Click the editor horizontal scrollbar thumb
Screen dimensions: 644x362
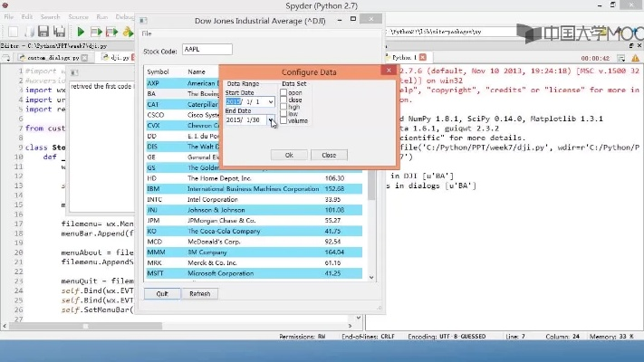85,326
